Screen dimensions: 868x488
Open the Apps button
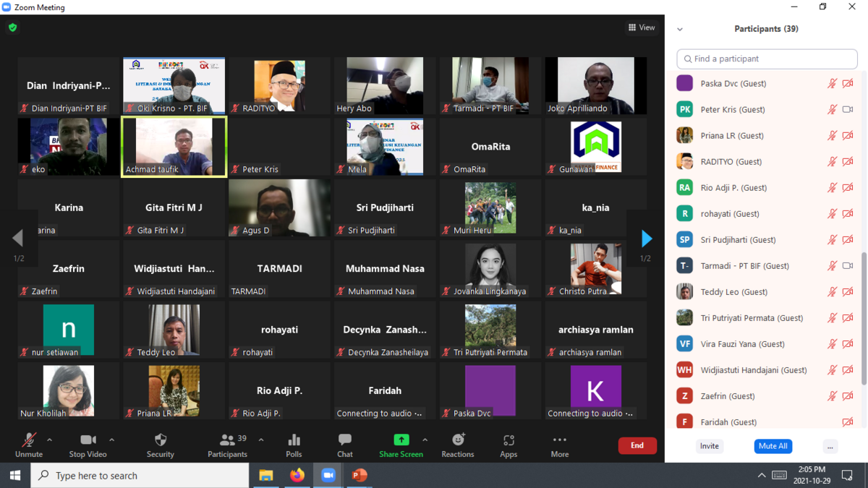[x=509, y=445]
